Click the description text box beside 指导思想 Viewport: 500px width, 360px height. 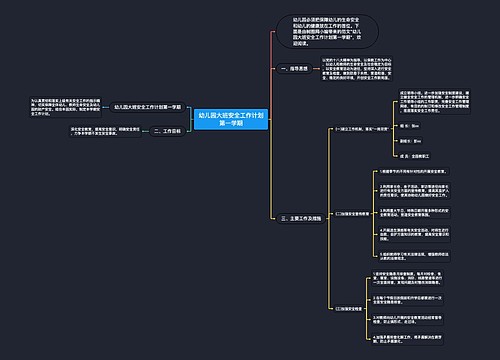[x=356, y=69]
